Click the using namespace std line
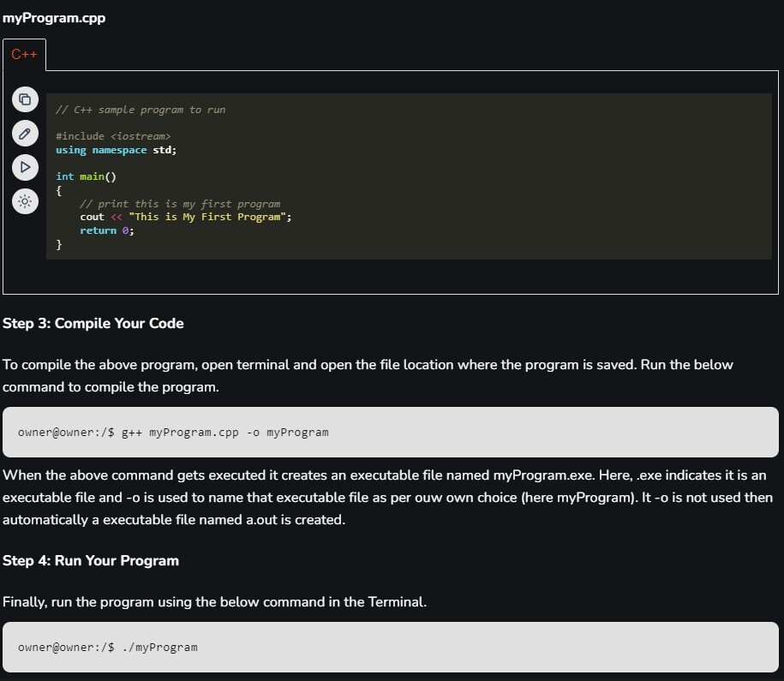The height and width of the screenshot is (681, 784). click(x=116, y=150)
